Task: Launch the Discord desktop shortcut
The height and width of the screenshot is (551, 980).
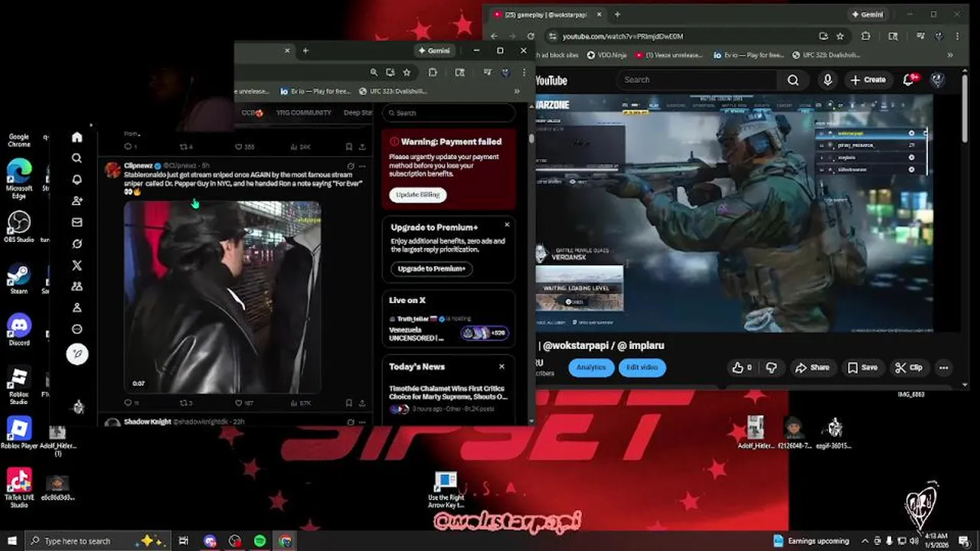Action: click(x=18, y=330)
